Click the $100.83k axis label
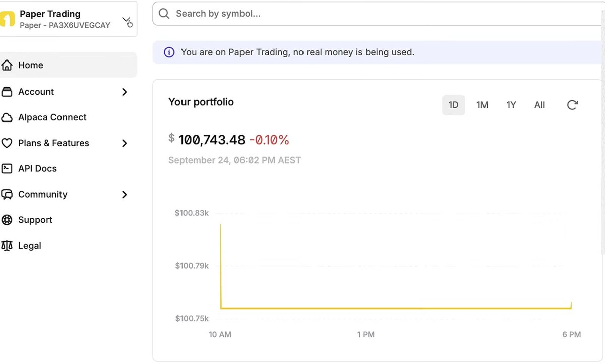 click(x=192, y=213)
